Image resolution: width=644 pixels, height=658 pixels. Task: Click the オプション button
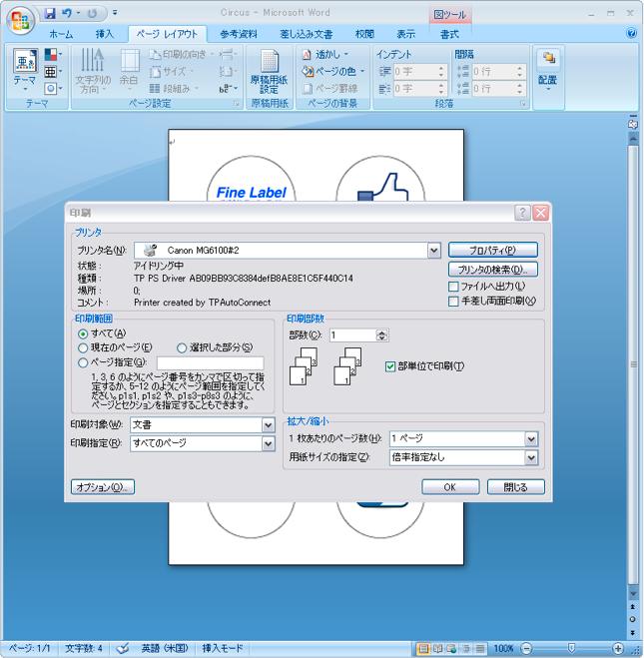[x=103, y=487]
